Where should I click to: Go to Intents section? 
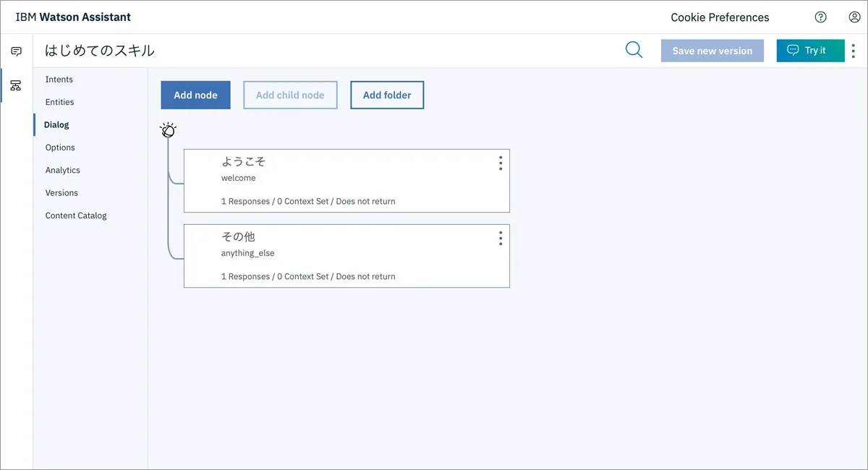[x=59, y=80]
